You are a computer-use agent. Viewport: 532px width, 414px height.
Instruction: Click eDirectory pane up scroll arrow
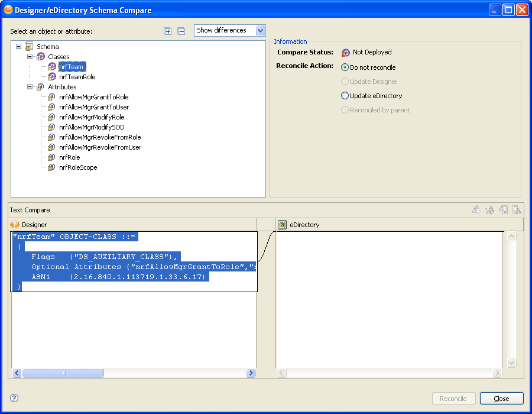[x=512, y=237]
